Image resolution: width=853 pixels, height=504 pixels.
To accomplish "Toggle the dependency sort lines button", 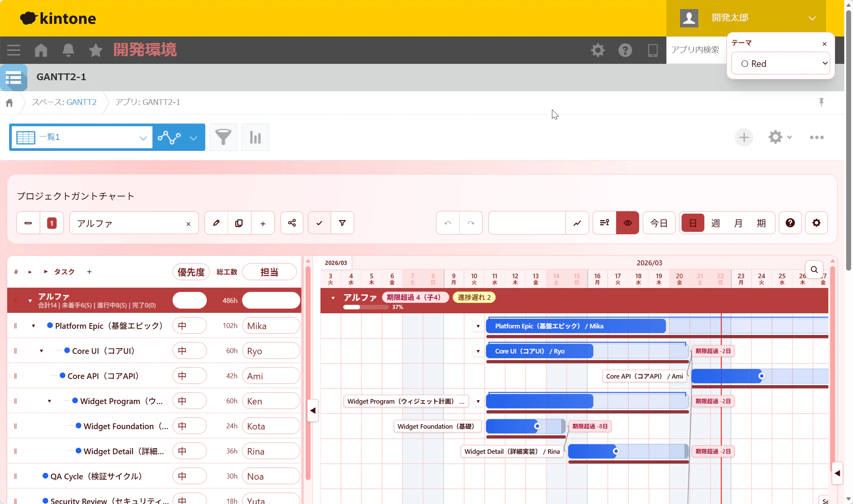I will coord(604,223).
